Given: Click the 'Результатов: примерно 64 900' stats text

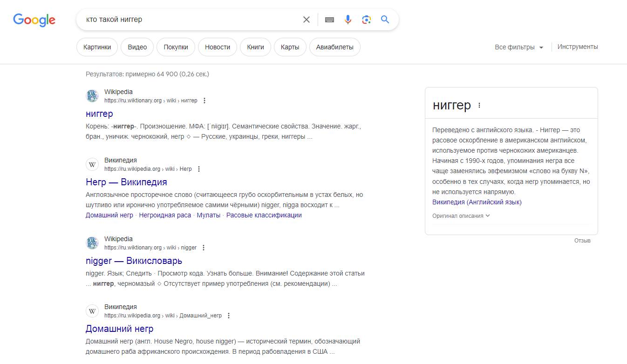Looking at the screenshot, I should (x=147, y=74).
